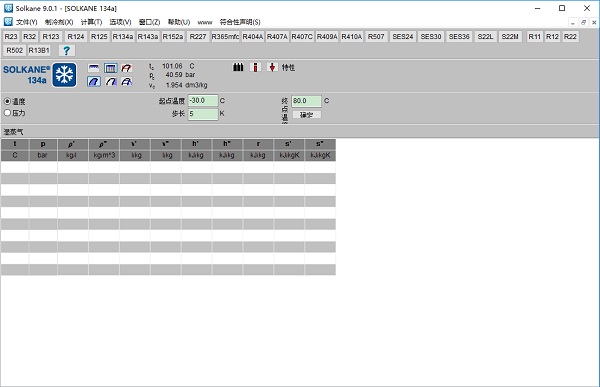Click the red down-arrow properties icon
The width and height of the screenshot is (600, 387).
272,67
